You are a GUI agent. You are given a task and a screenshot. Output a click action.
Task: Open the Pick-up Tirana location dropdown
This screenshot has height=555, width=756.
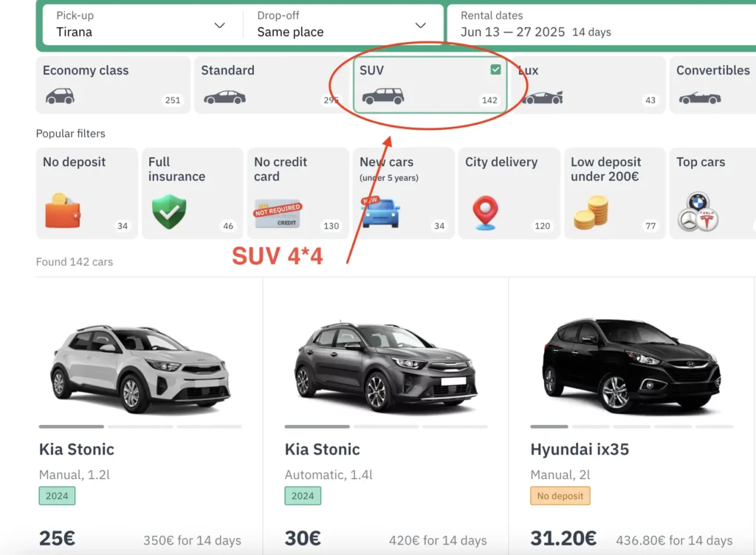click(x=141, y=24)
